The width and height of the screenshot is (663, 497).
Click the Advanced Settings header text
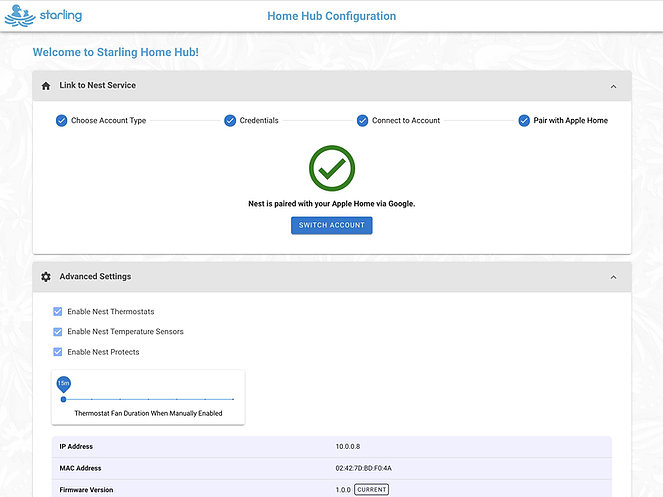click(x=95, y=277)
